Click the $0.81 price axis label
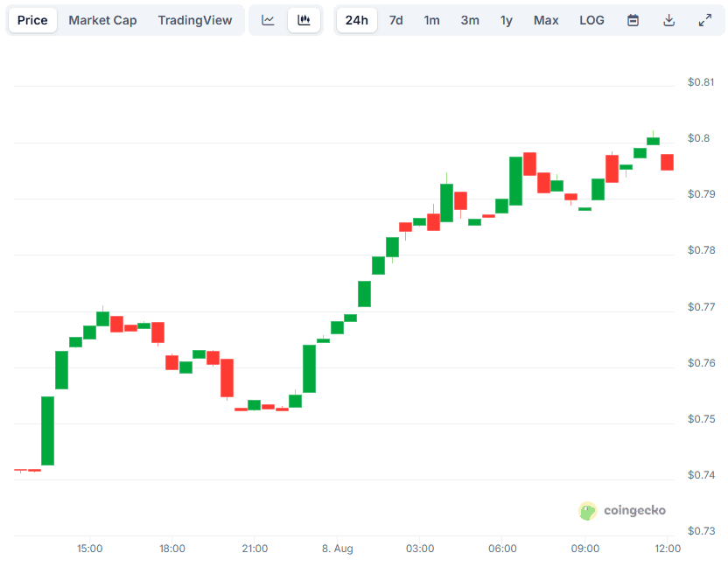Viewport: 728px width, 567px height. click(x=701, y=81)
